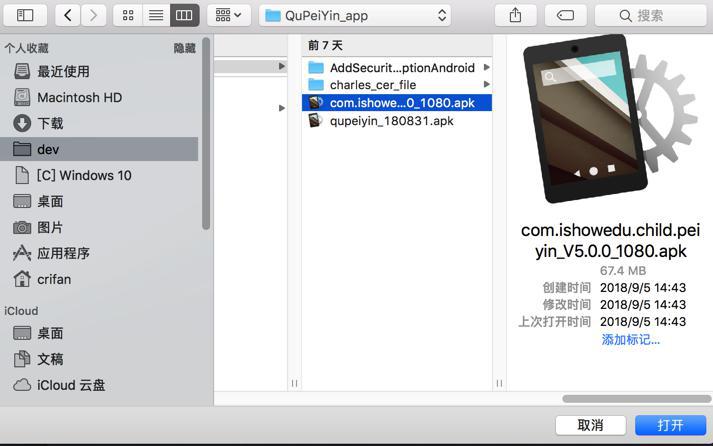The image size is (713, 446).
Task: Go back to previous folder
Action: pos(68,15)
